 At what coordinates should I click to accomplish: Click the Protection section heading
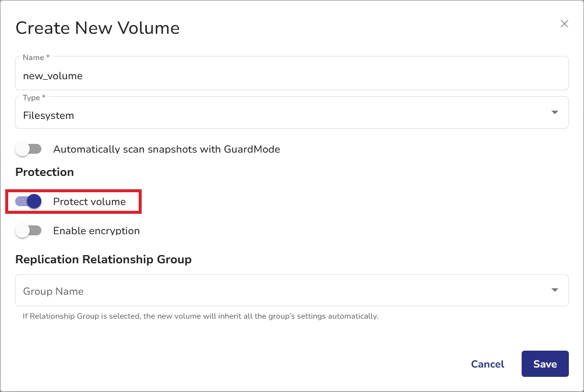44,172
